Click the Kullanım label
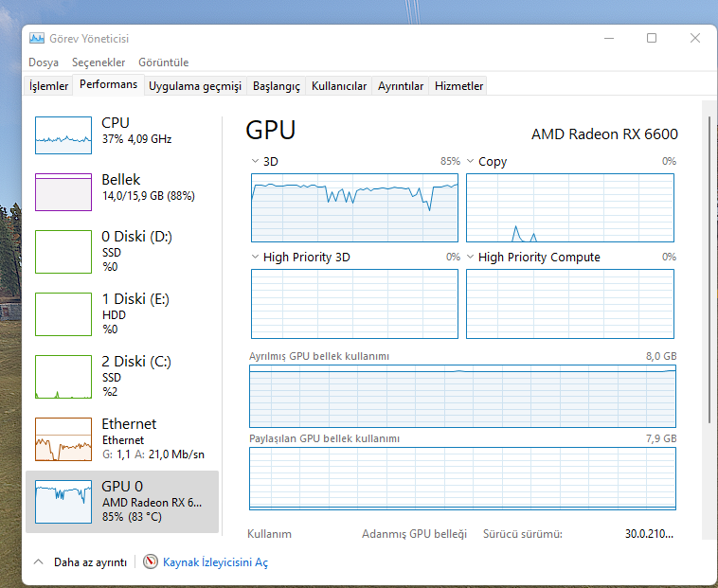 tap(269, 534)
